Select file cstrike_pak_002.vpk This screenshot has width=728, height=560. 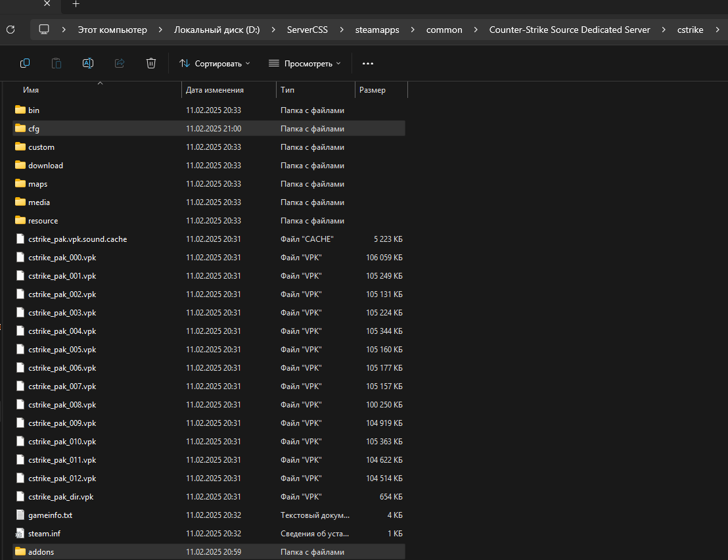pos(62,294)
